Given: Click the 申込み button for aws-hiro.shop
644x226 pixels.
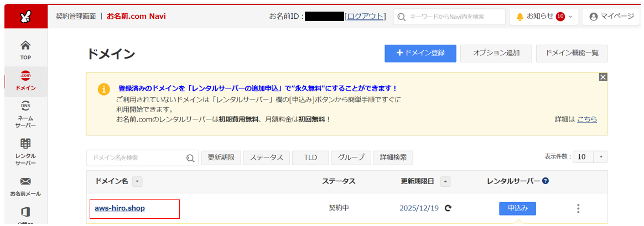Looking at the screenshot, I should click(x=517, y=208).
